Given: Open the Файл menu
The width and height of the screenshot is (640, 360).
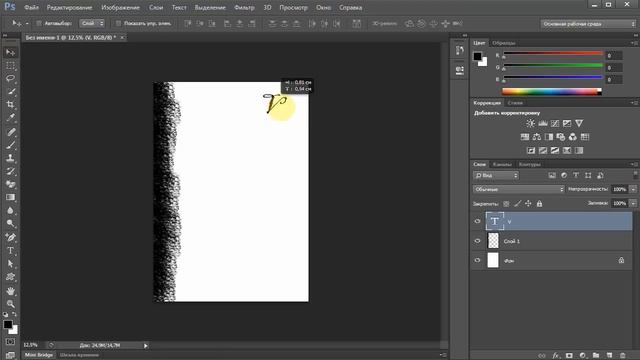Looking at the screenshot, I should (x=31, y=8).
